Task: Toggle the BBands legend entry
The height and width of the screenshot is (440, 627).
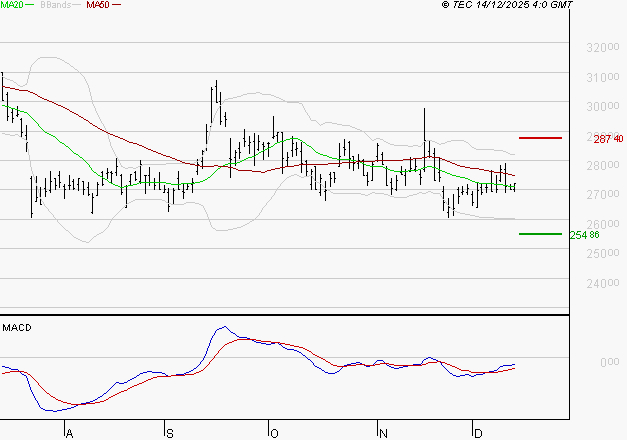Action: pos(56,6)
